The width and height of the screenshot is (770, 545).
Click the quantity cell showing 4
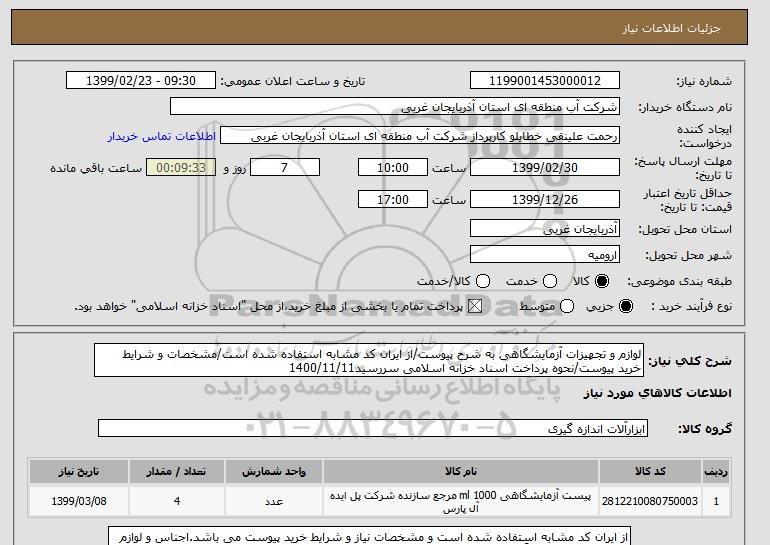coord(177,501)
